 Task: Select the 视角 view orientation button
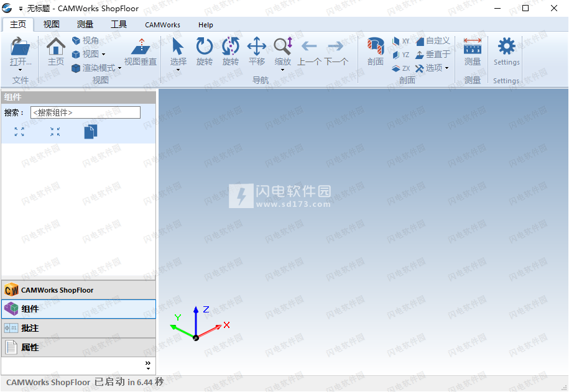pyautogui.click(x=85, y=40)
